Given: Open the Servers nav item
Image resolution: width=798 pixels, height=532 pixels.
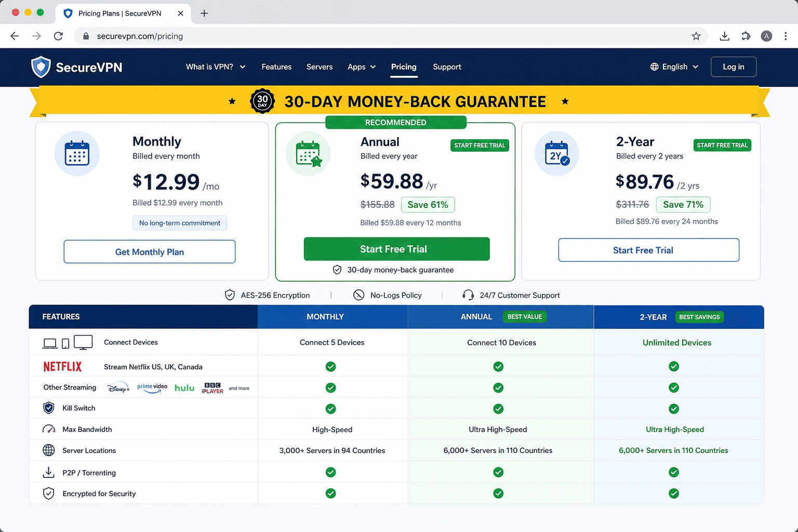Looking at the screenshot, I should 320,67.
